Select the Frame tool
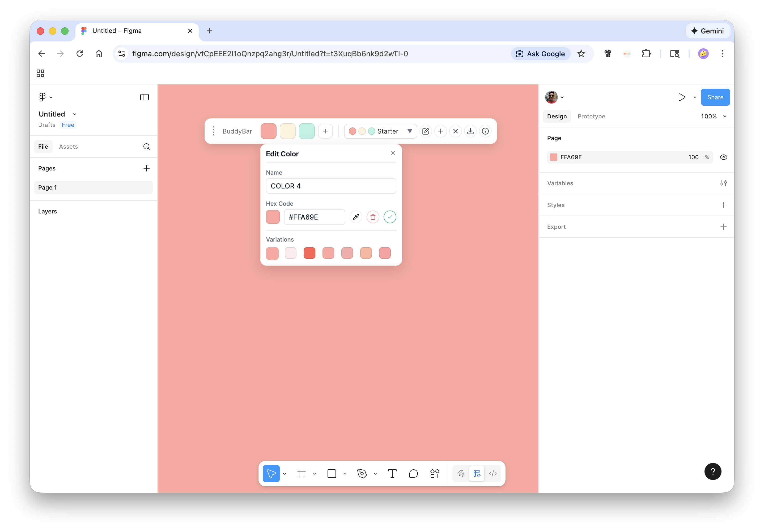The image size is (764, 532). (302, 474)
